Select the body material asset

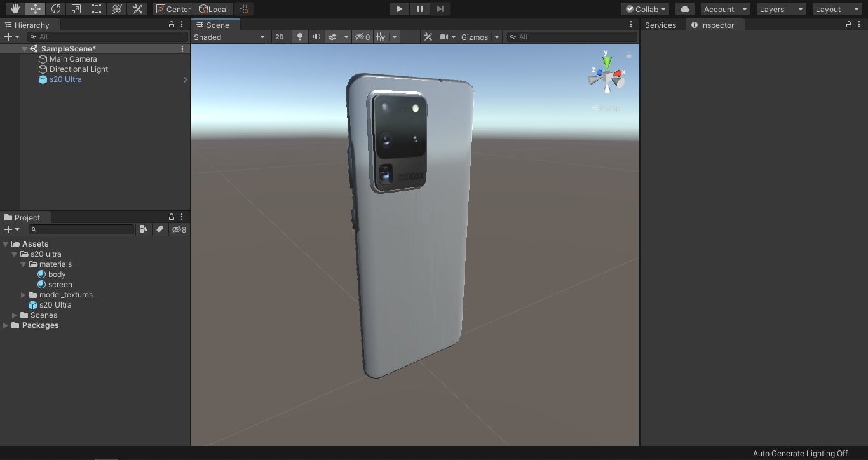tap(51, 274)
